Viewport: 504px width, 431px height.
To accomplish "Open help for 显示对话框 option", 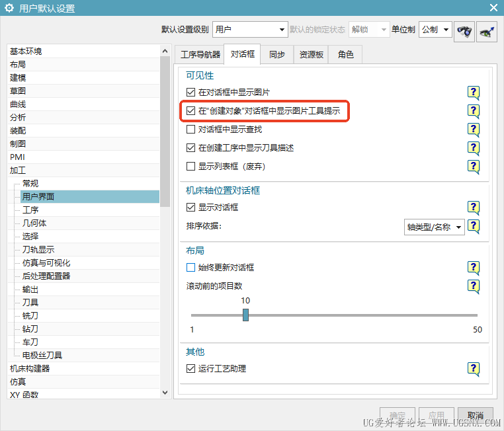I will 473,208.
